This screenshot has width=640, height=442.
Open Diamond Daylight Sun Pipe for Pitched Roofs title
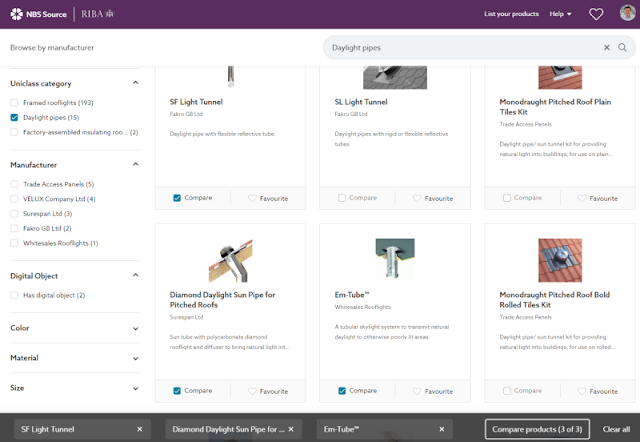coord(222,300)
